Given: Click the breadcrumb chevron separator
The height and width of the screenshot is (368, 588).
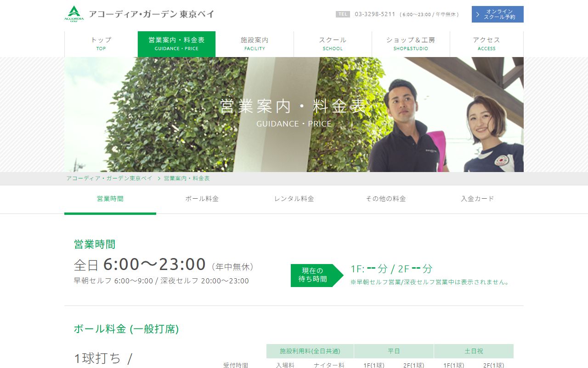Looking at the screenshot, I should (158, 178).
